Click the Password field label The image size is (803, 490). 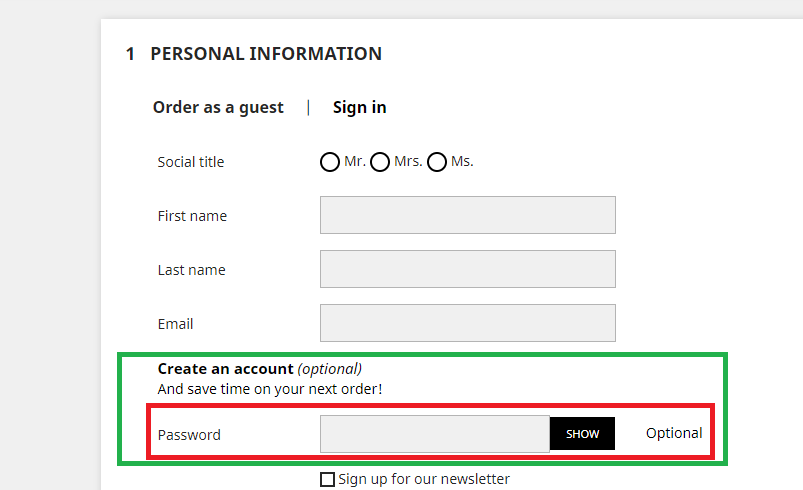pos(189,435)
